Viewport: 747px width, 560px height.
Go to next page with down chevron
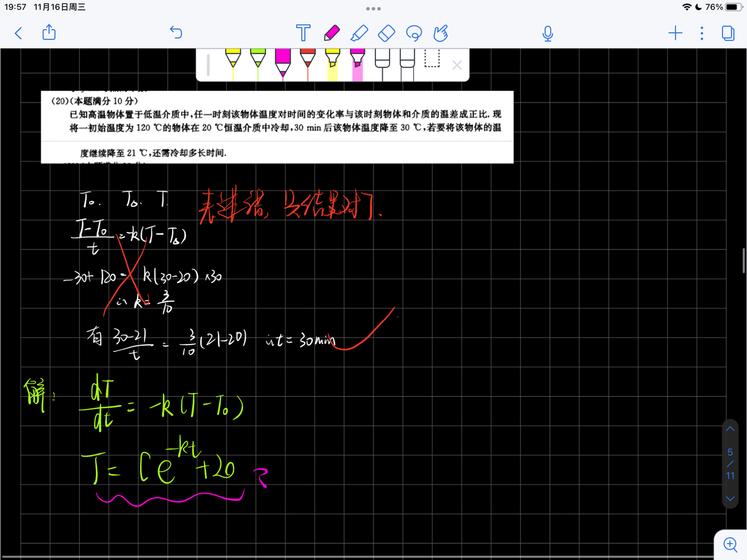pyautogui.click(x=730, y=499)
